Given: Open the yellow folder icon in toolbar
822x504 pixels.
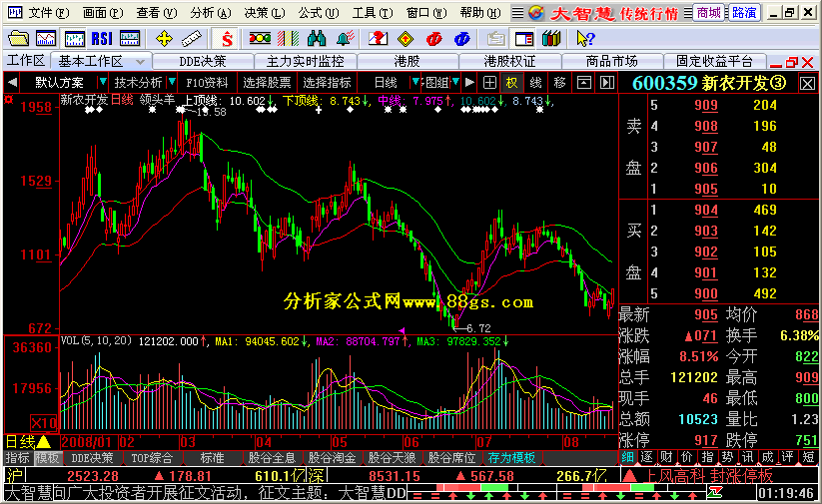Looking at the screenshot, I should coord(18,38).
